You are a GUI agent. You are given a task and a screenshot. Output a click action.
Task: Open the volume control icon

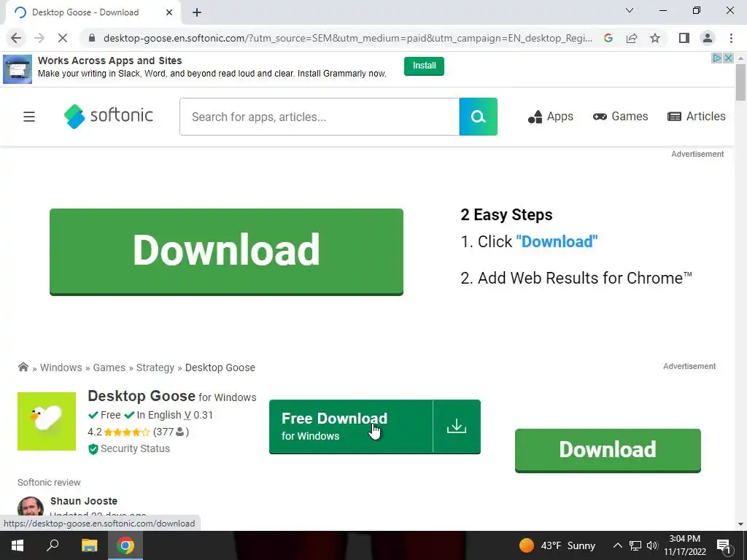tap(651, 545)
